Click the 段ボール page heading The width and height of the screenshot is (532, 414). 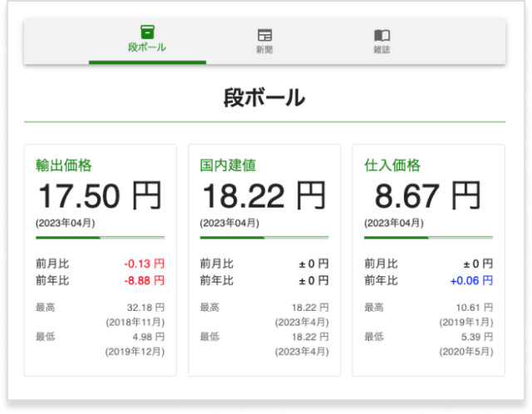264,98
